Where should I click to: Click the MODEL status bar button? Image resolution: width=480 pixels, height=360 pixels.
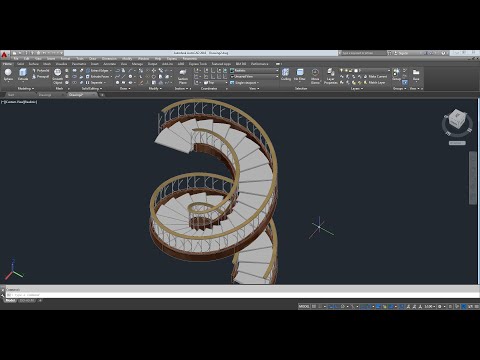pyautogui.click(x=304, y=306)
